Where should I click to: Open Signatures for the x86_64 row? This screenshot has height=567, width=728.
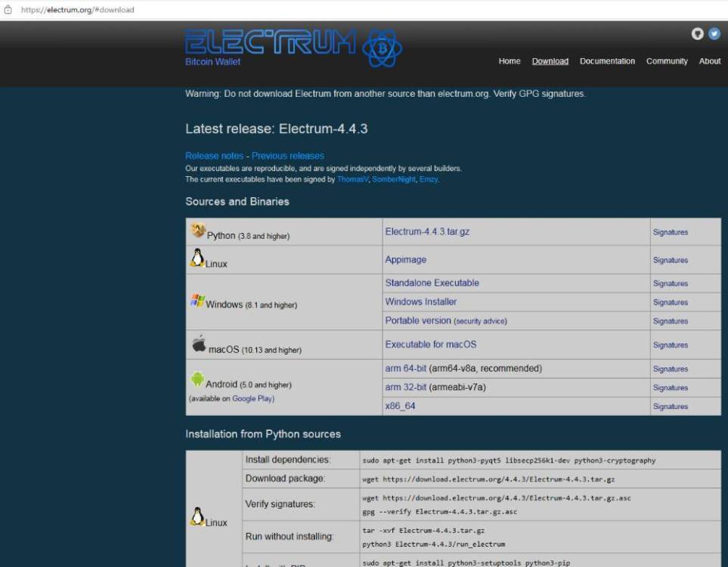670,407
